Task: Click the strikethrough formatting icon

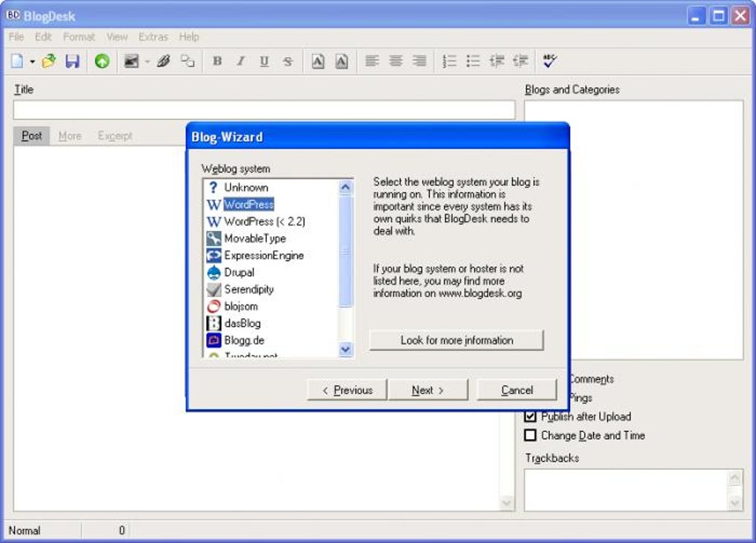Action: [x=288, y=61]
